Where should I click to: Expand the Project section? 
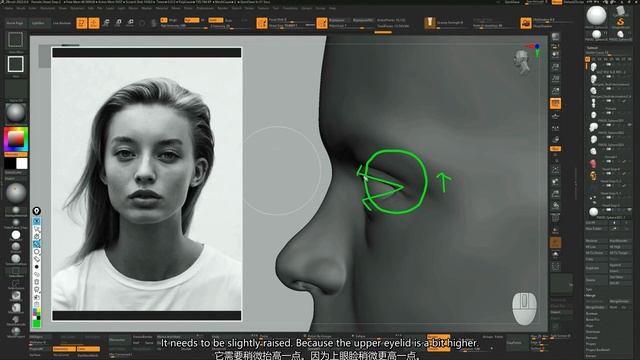coord(591,344)
